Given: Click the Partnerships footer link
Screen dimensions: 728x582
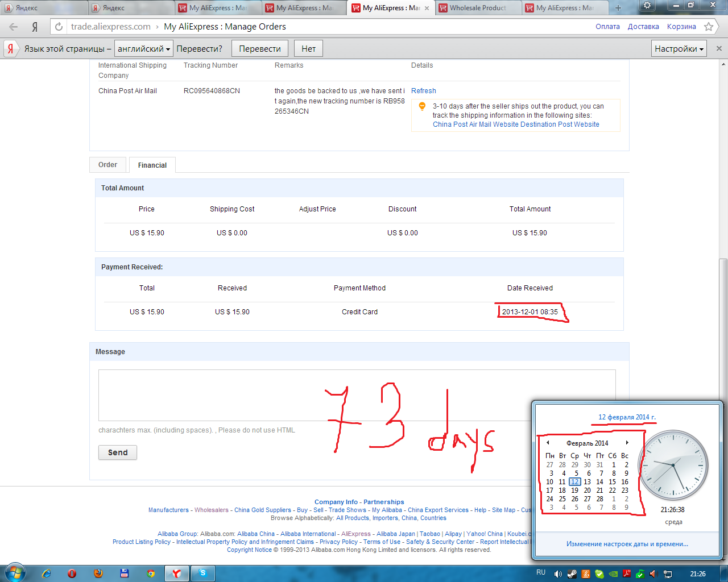Looking at the screenshot, I should tap(384, 502).
